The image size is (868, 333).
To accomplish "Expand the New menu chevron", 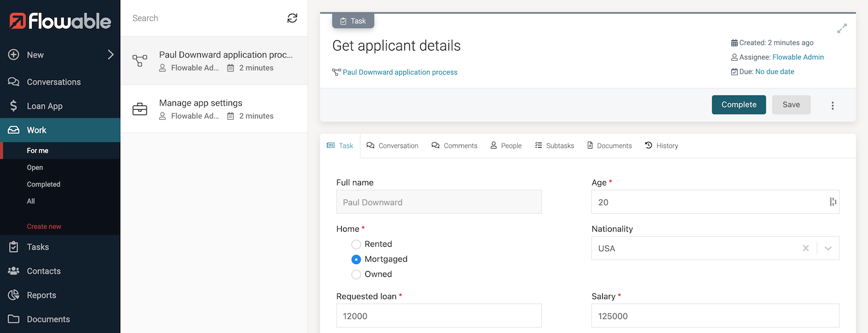I will tap(110, 55).
